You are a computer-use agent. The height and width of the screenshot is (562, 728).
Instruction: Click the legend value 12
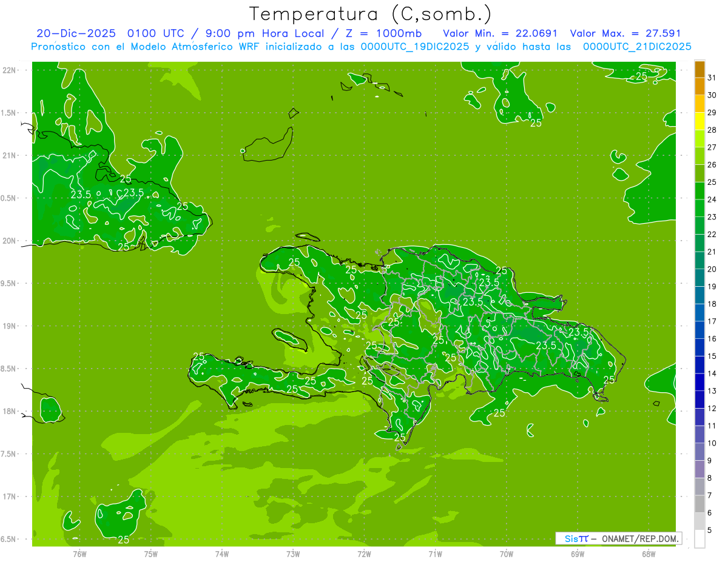point(712,409)
